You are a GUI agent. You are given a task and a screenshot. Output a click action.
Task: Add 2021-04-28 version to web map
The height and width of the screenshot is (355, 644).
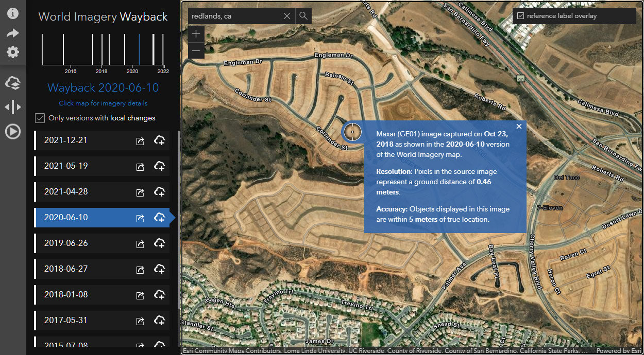160,192
